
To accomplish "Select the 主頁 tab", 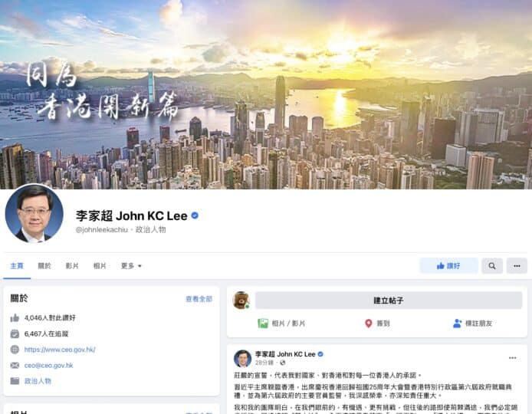I will point(17,266).
